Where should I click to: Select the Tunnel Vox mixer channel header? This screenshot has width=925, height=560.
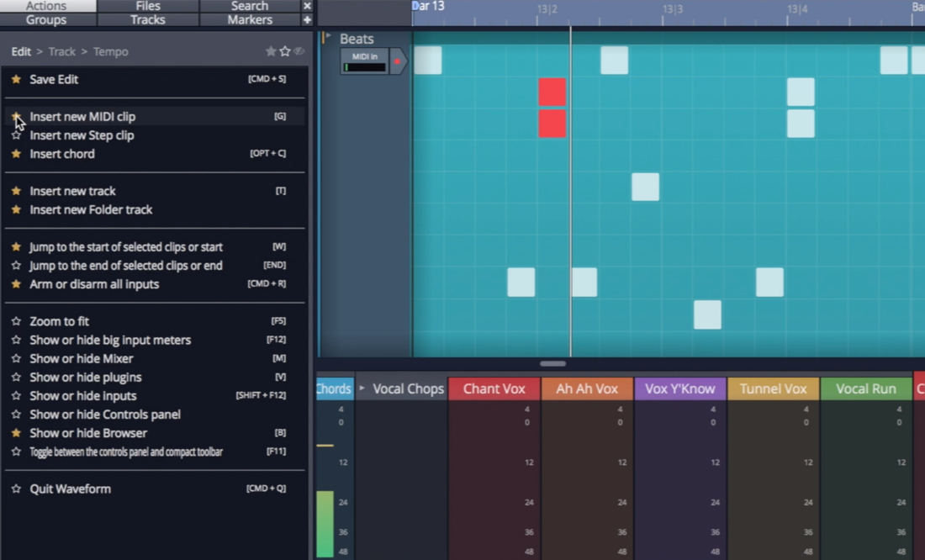click(x=773, y=388)
